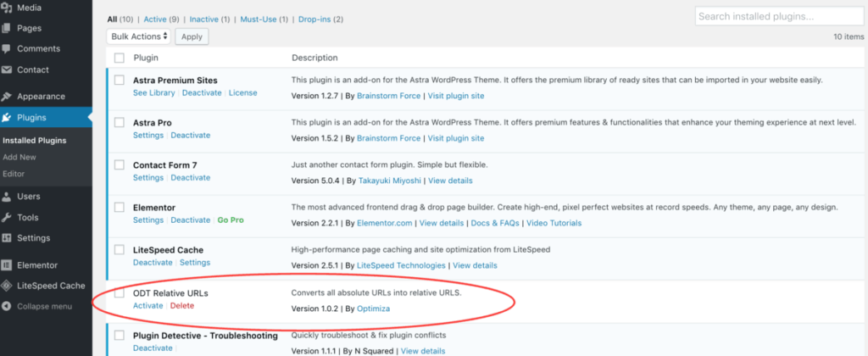This screenshot has height=356, width=868.
Task: Filter plugins by Inactive
Action: [203, 19]
